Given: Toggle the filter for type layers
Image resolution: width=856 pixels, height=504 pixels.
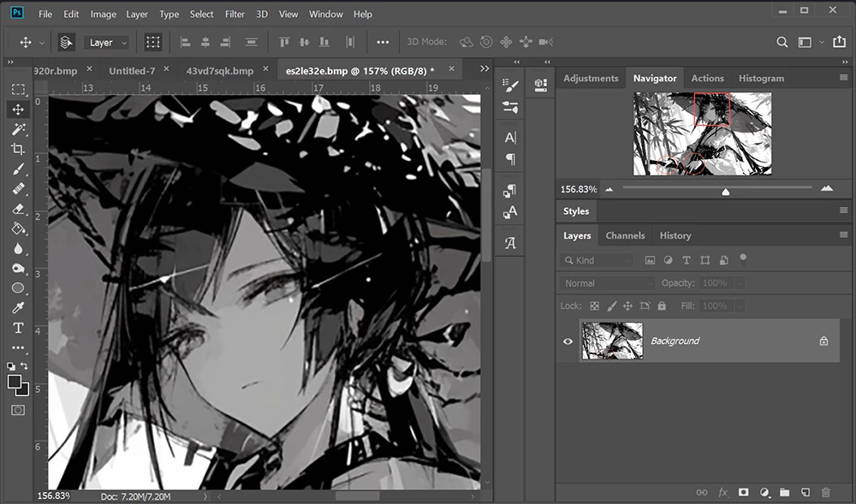Looking at the screenshot, I should tap(687, 260).
